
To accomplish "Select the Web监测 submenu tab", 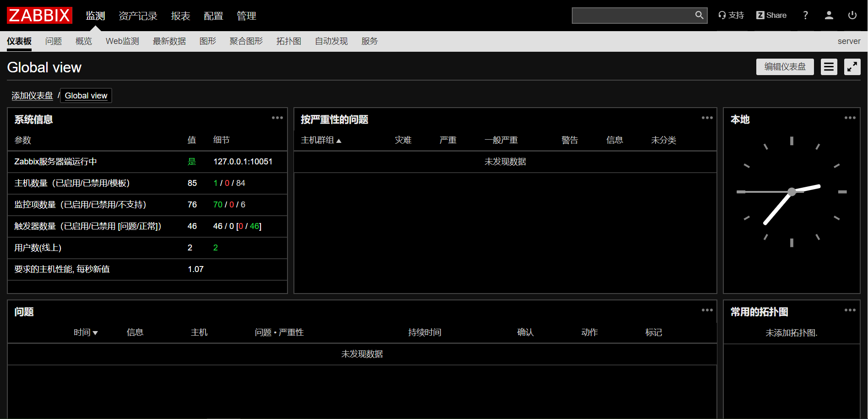I will click(x=122, y=41).
